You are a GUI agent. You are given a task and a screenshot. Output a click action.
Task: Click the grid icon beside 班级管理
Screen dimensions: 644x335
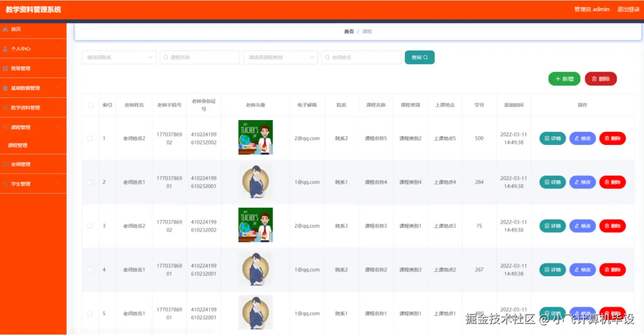[x=5, y=69]
